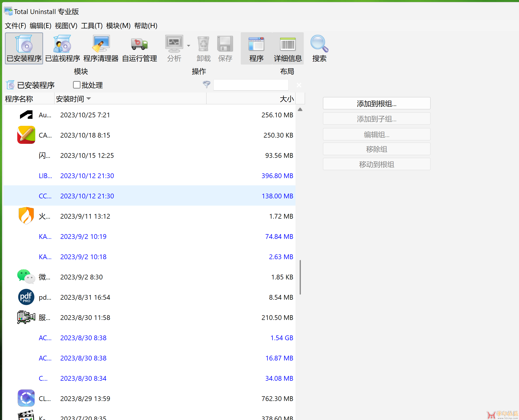Select the CL... purple program icon
Image resolution: width=519 pixels, height=420 pixels.
(26, 398)
